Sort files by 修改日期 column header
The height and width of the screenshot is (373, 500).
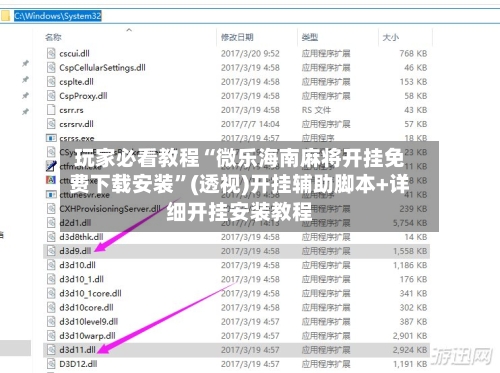tap(237, 37)
